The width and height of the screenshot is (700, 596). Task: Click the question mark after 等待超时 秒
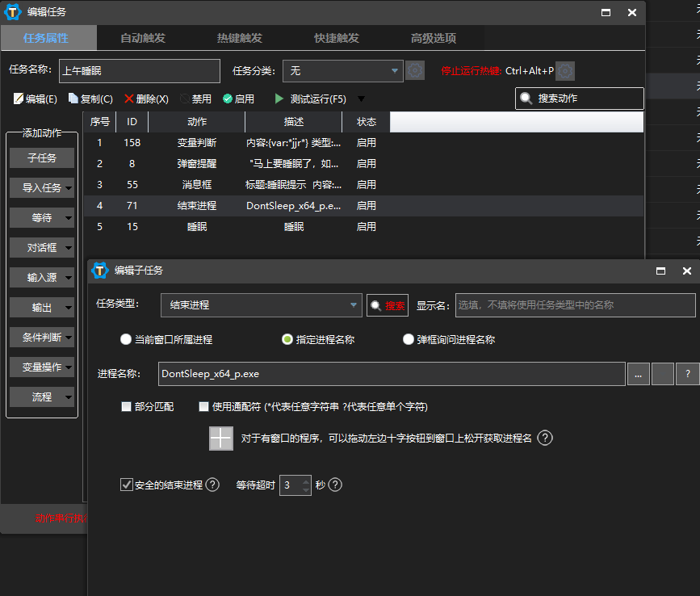point(335,485)
